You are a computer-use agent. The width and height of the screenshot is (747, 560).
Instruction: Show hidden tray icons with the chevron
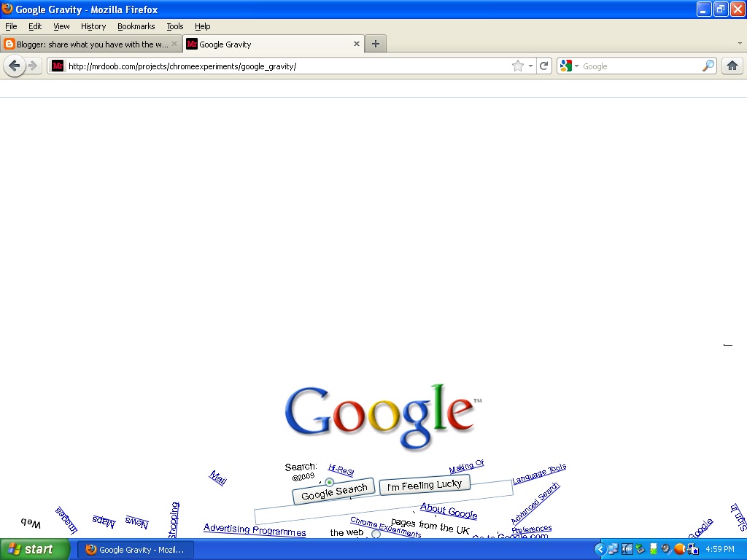pyautogui.click(x=600, y=550)
